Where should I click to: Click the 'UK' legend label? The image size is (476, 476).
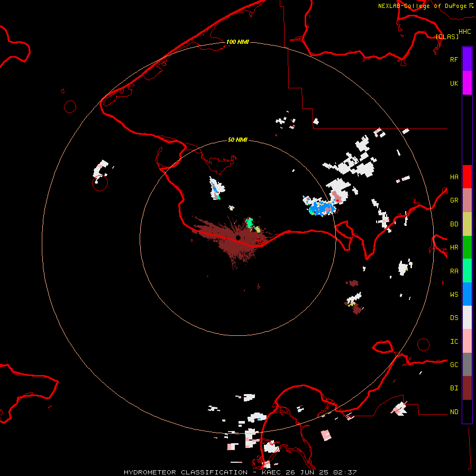(x=454, y=83)
